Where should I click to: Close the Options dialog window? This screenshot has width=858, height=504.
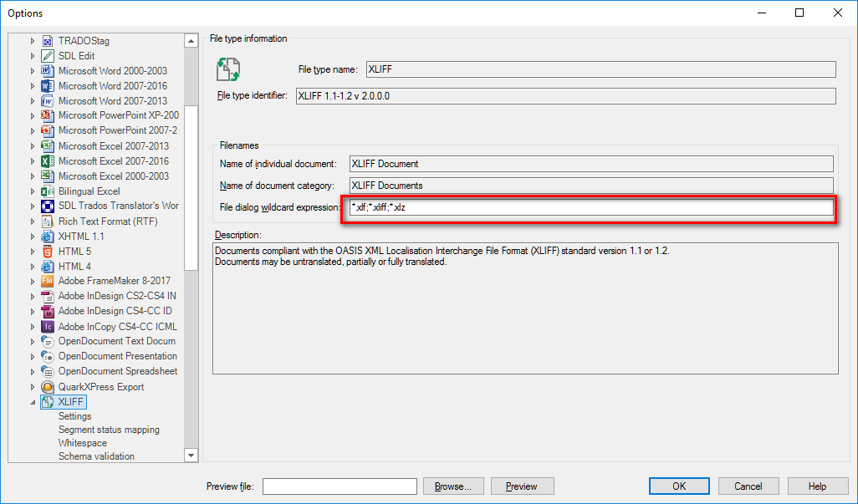pyautogui.click(x=838, y=13)
